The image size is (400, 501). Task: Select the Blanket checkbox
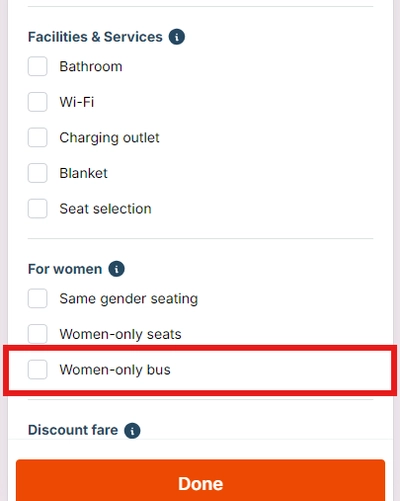click(x=37, y=173)
